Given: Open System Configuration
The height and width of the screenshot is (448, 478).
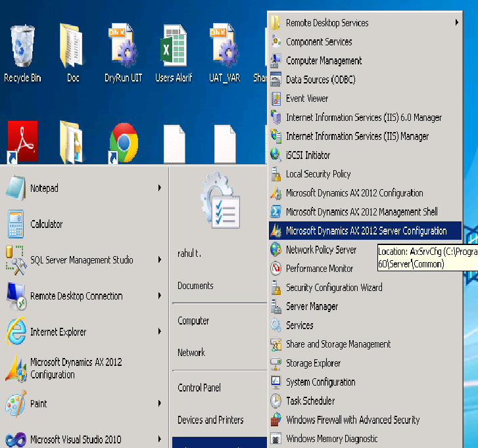Looking at the screenshot, I should pos(365,382).
